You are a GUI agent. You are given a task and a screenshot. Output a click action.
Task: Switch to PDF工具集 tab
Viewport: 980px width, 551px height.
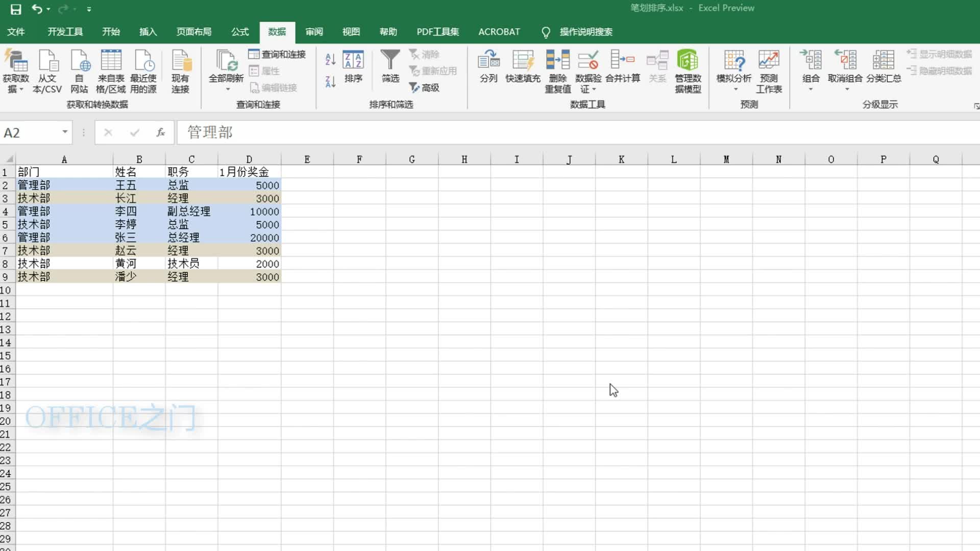pyautogui.click(x=437, y=32)
